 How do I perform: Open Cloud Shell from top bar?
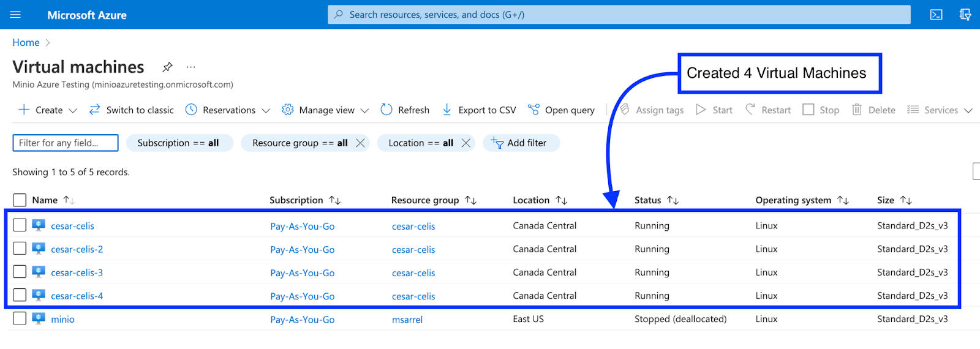(936, 15)
